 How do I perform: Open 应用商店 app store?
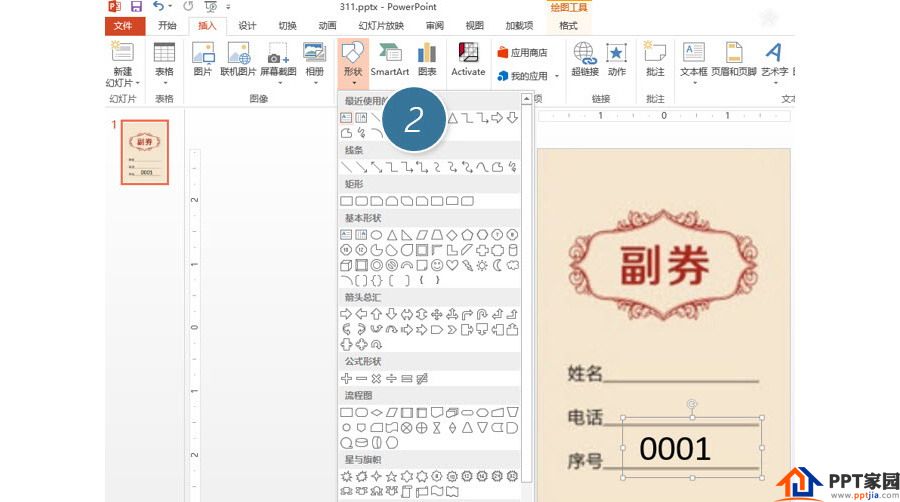522,53
